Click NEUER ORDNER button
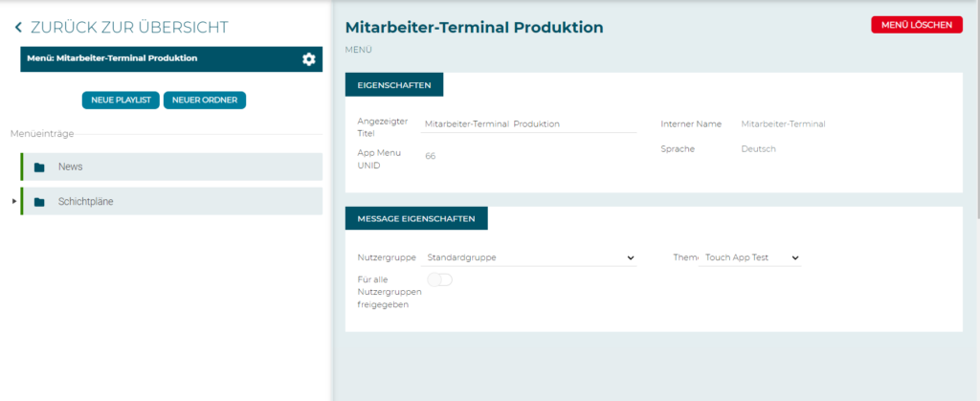Screen dimensions: 980x401 point(205,100)
